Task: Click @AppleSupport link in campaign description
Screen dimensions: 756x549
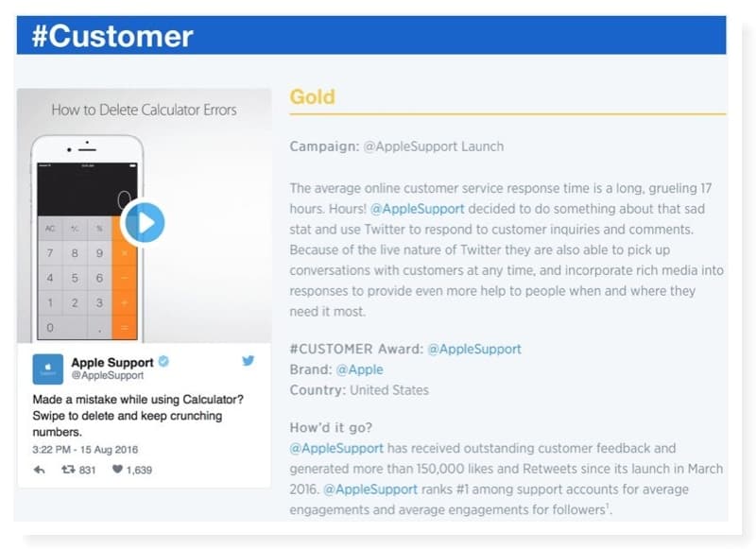Action: pos(418,209)
